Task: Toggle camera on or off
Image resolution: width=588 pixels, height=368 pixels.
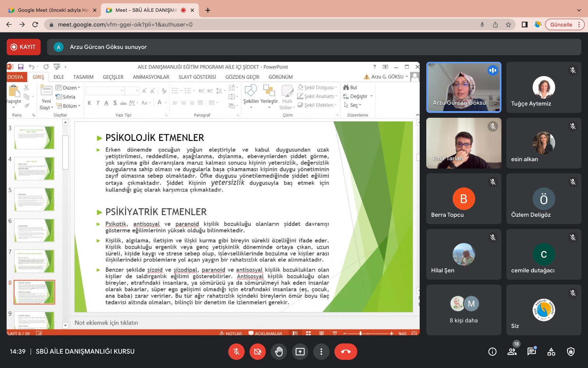Action: pyautogui.click(x=258, y=352)
